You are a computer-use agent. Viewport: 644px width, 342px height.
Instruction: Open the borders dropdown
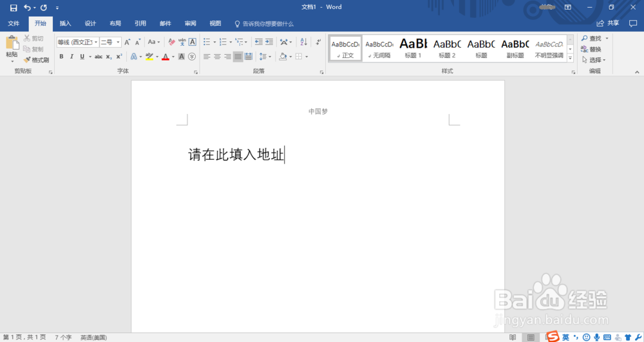[307, 57]
